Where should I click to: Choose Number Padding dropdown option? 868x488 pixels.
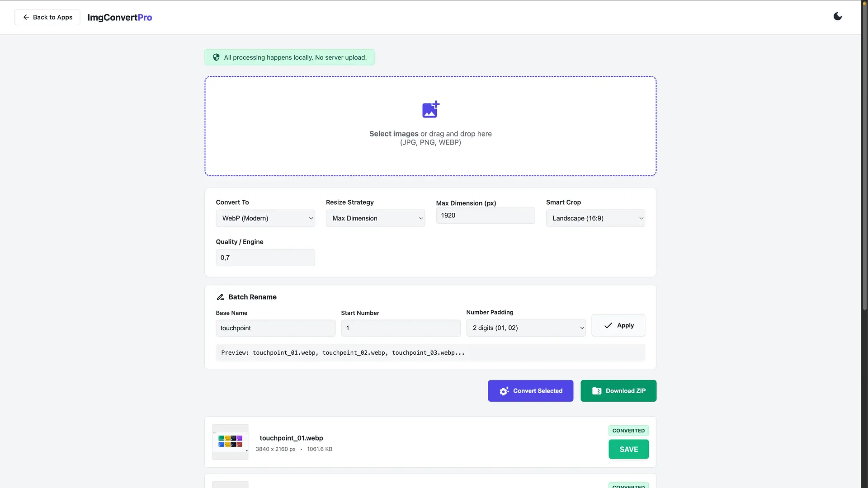click(525, 328)
